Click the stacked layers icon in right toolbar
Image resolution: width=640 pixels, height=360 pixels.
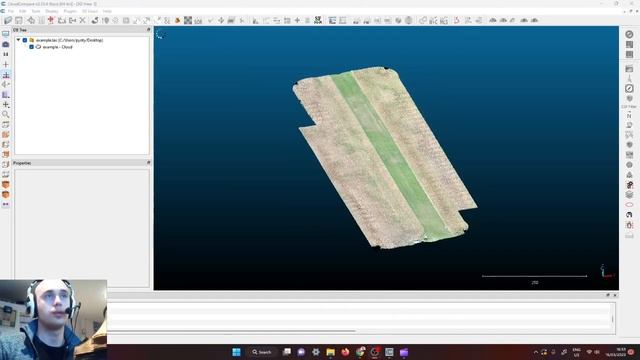(629, 195)
